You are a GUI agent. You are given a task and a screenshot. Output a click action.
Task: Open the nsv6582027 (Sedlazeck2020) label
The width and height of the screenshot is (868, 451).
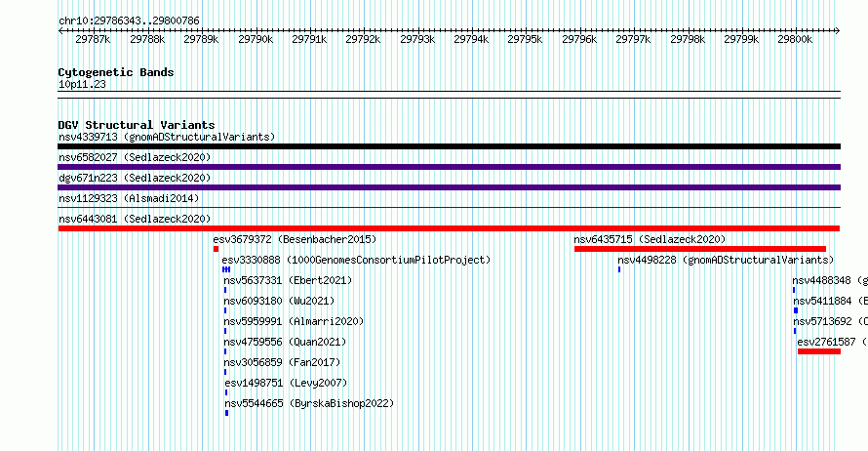(135, 157)
